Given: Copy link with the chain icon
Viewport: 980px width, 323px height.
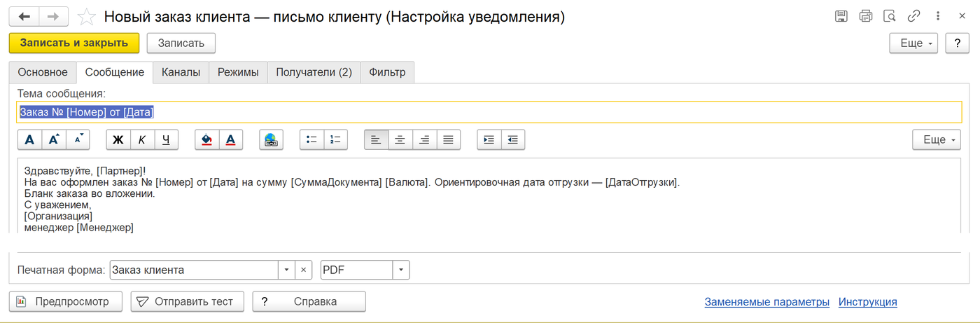Looking at the screenshot, I should 913,16.
